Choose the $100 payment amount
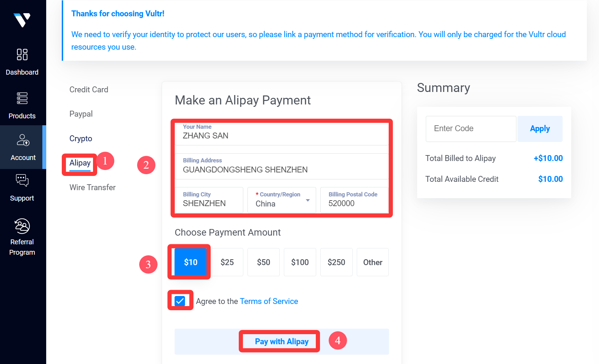The width and height of the screenshot is (599, 364). [x=300, y=262]
